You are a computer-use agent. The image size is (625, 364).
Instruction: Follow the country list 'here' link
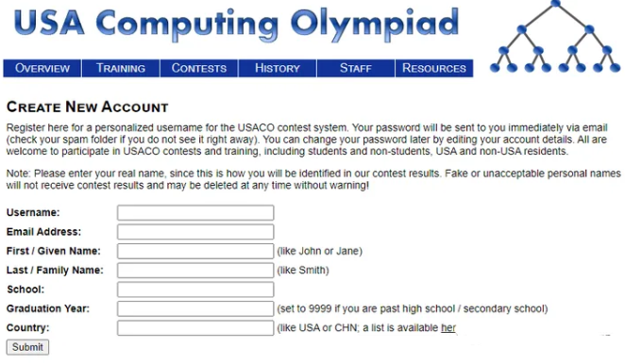coord(448,328)
